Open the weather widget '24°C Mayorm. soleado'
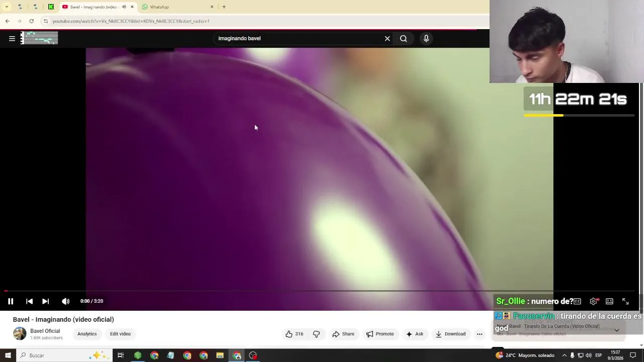The height and width of the screenshot is (362, 644). coord(525,355)
